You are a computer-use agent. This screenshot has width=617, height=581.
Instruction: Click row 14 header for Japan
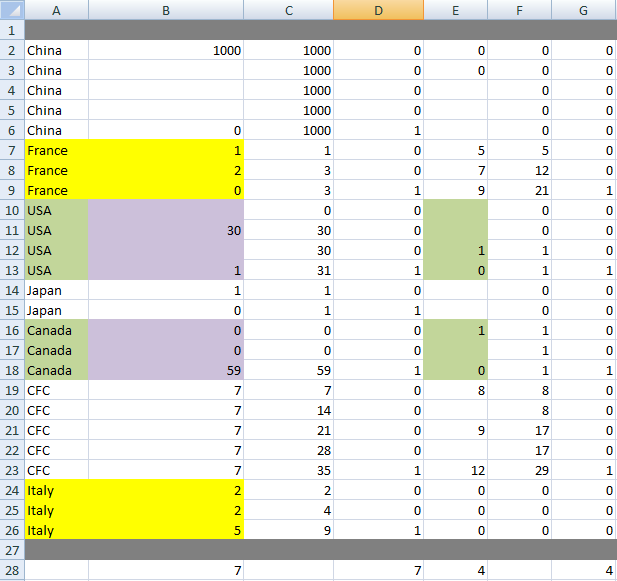[x=11, y=290]
